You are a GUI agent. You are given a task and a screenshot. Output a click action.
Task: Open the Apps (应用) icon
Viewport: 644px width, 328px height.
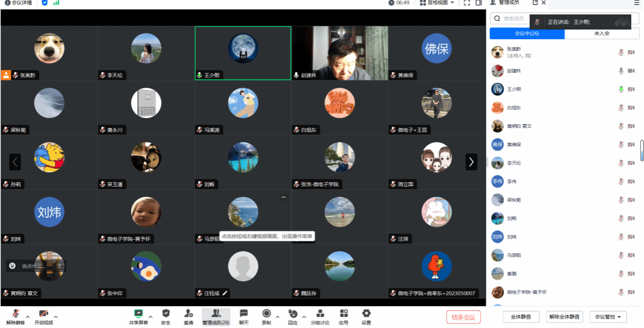pyautogui.click(x=343, y=316)
